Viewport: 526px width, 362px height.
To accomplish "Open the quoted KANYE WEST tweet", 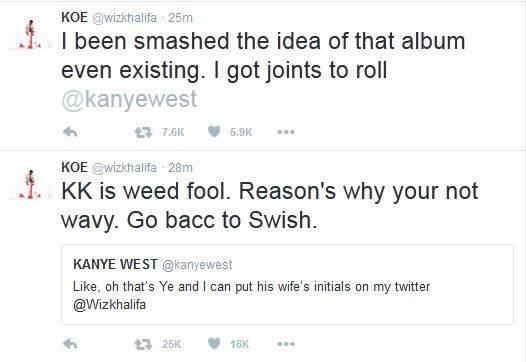I will pyautogui.click(x=287, y=285).
